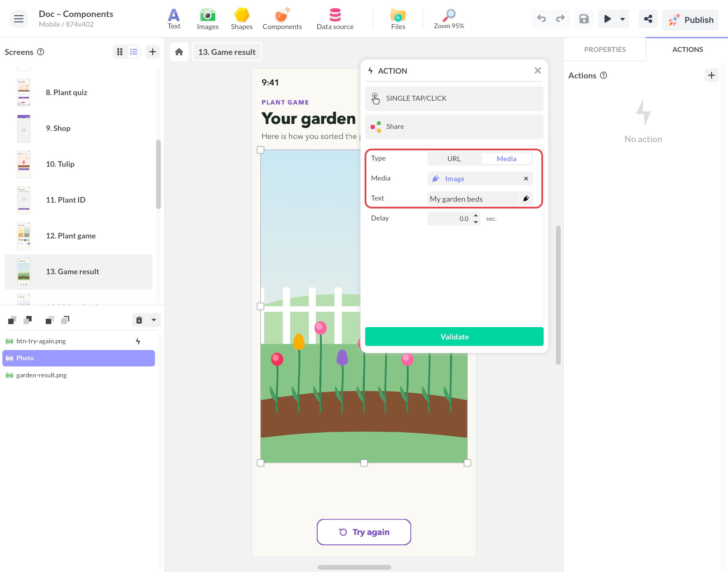Select the 12. Plant game screen

pyautogui.click(x=79, y=236)
